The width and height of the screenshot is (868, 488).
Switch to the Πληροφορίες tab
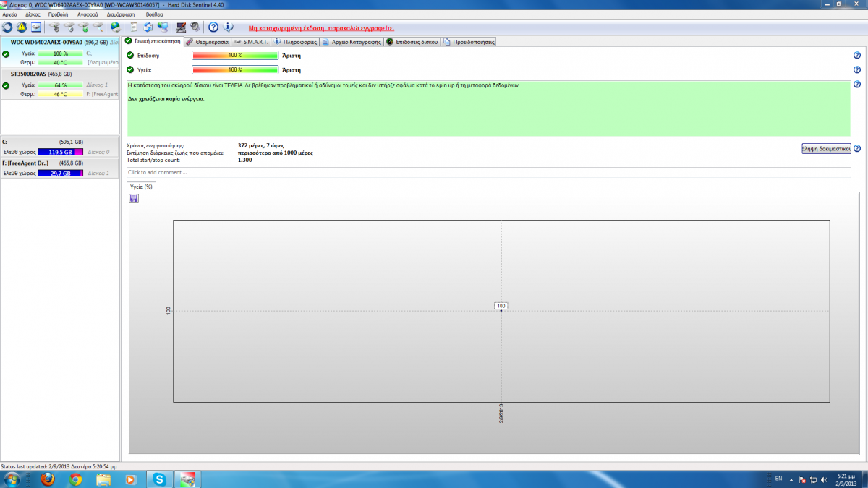[296, 42]
